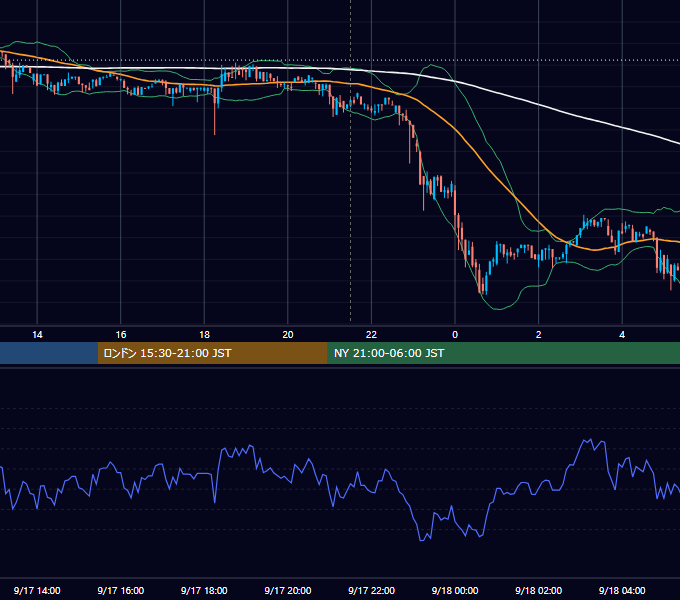The image size is (680, 600).
Task: Click the hour label 14 on price chart axis
Action: pos(37,335)
